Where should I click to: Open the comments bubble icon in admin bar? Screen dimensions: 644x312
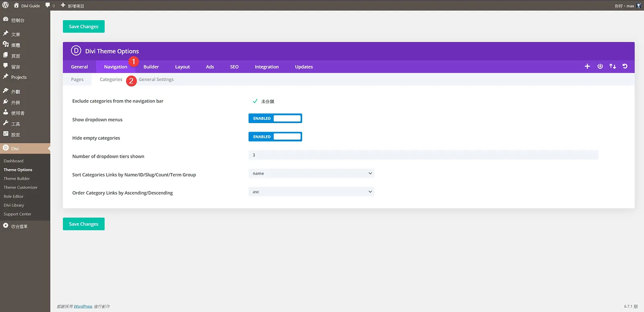click(48, 5)
